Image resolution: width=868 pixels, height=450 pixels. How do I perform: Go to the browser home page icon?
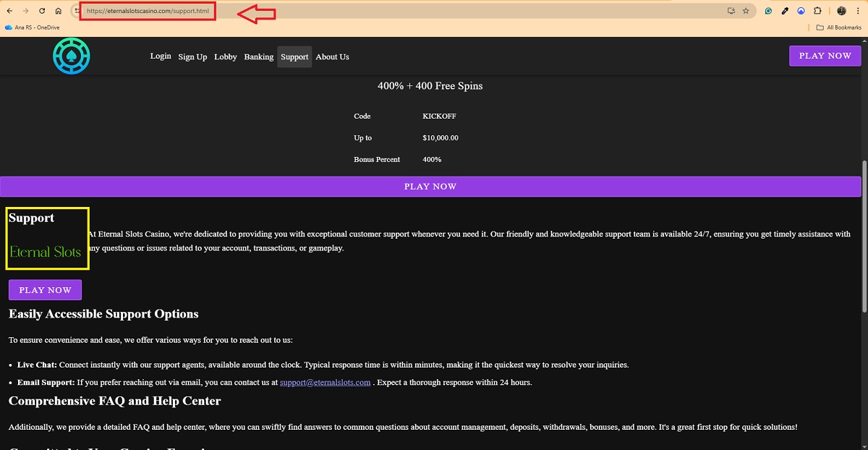click(59, 11)
